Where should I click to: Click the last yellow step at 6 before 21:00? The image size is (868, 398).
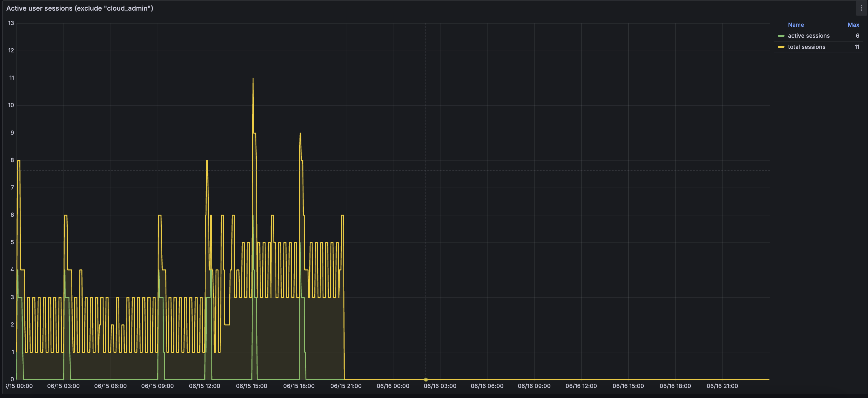(342, 215)
